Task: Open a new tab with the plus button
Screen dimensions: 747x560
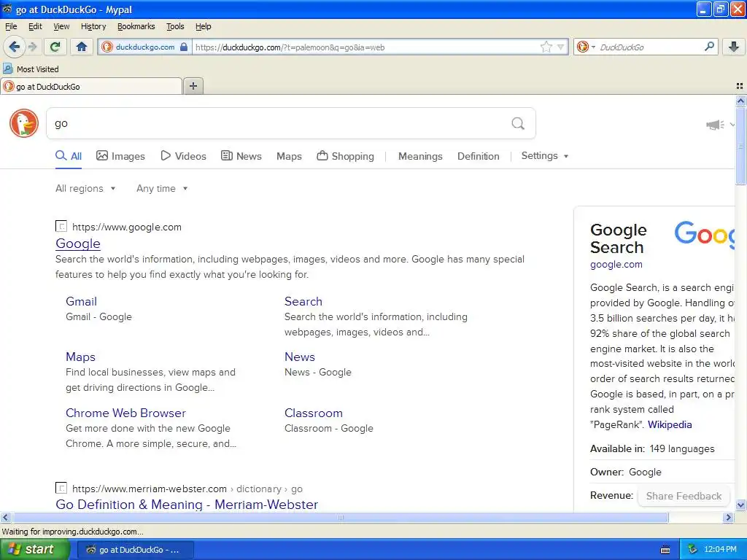Action: tap(193, 86)
